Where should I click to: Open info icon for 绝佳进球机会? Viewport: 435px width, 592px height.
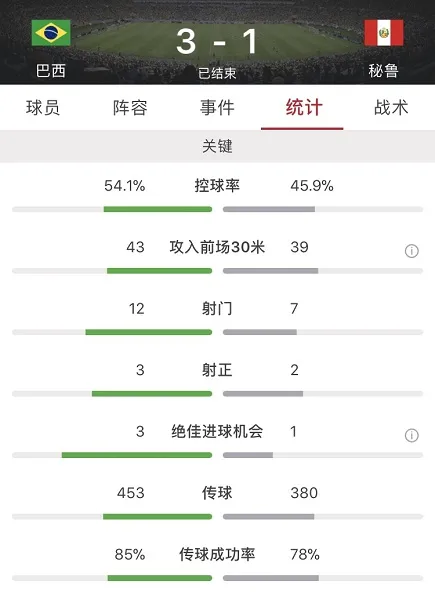coord(412,435)
